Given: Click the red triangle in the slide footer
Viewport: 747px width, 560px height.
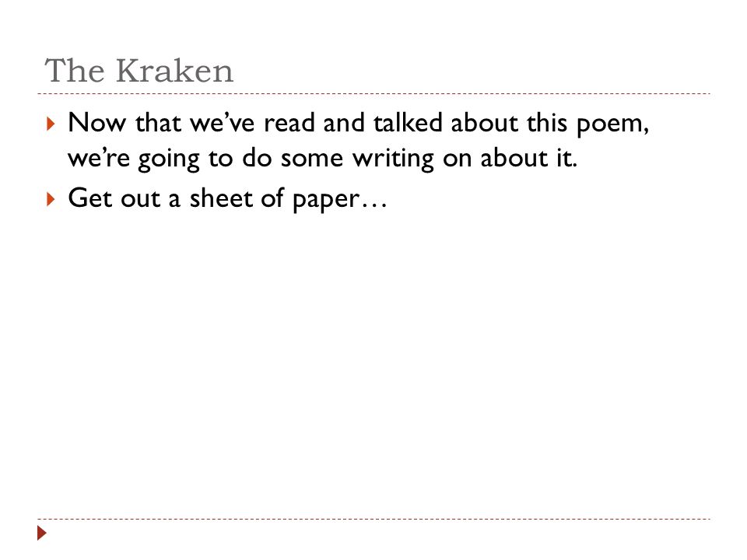Looking at the screenshot, I should (x=42, y=533).
